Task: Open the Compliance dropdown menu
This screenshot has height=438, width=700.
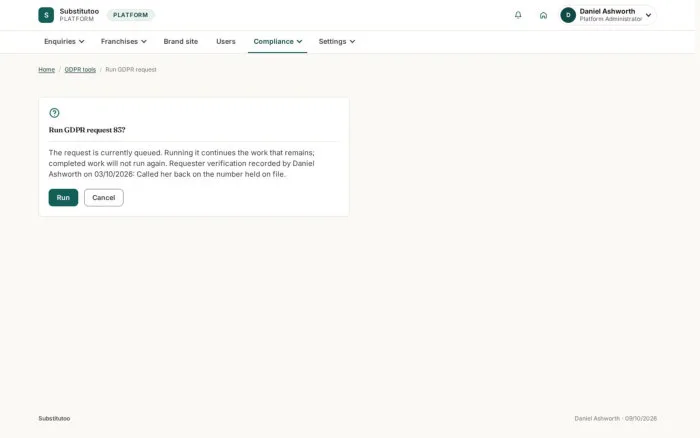Action: pos(277,42)
